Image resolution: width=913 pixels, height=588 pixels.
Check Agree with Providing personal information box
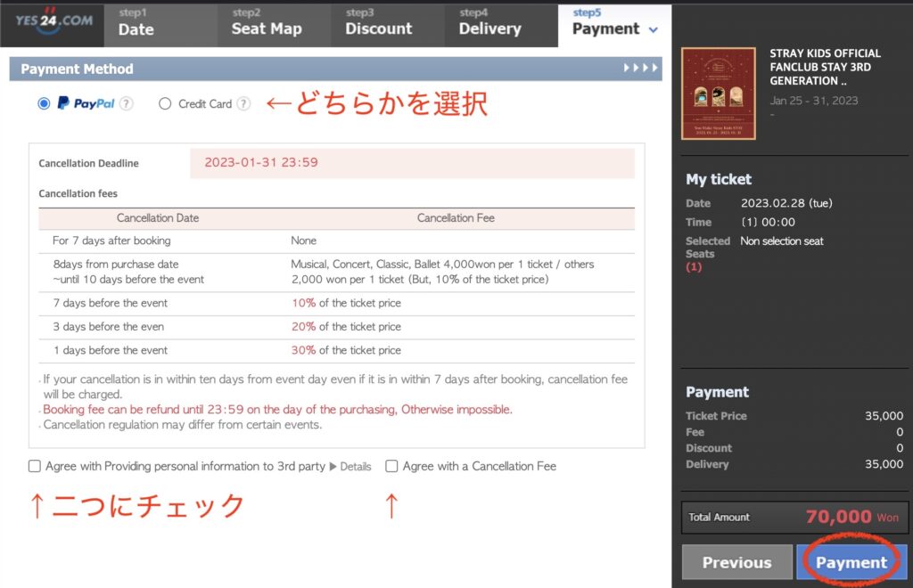35,466
